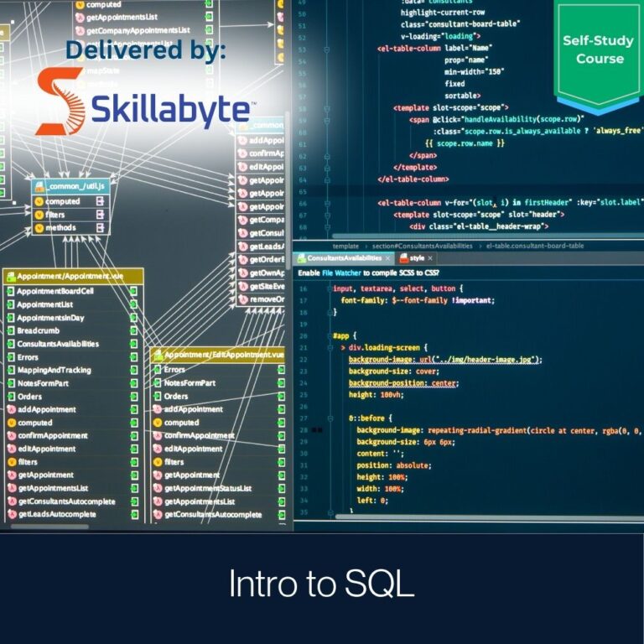Click the methods icon in _common_/util.js node

pyautogui.click(x=39, y=228)
